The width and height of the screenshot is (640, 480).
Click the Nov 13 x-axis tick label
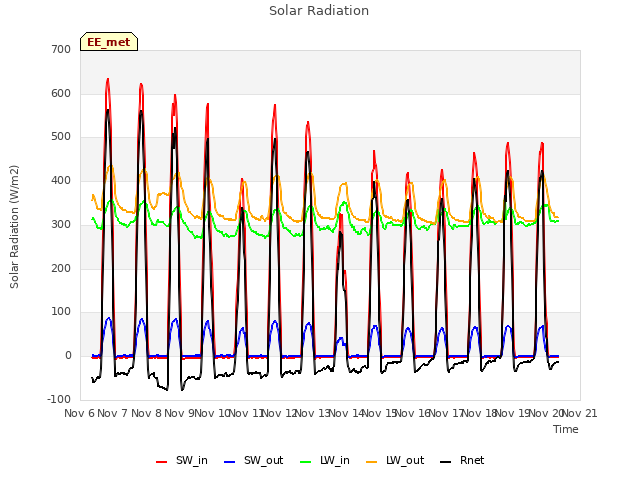tap(313, 413)
